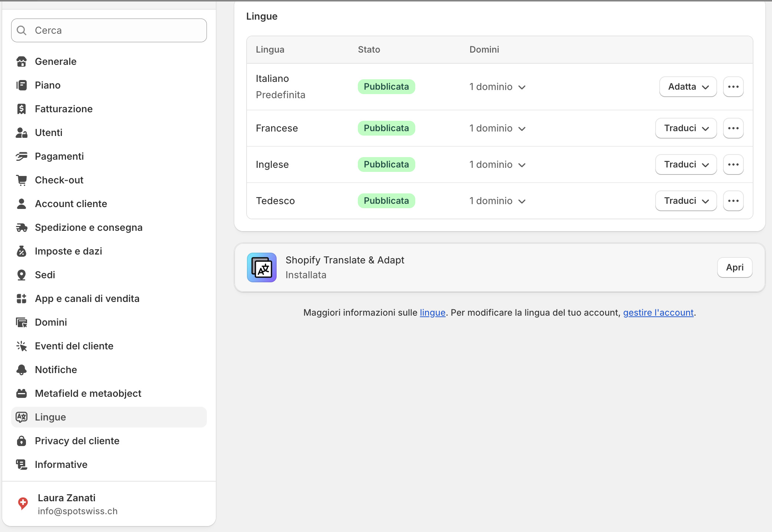This screenshot has height=532, width=772.
Task: Click the Generale store icon in sidebar
Action: tap(22, 61)
